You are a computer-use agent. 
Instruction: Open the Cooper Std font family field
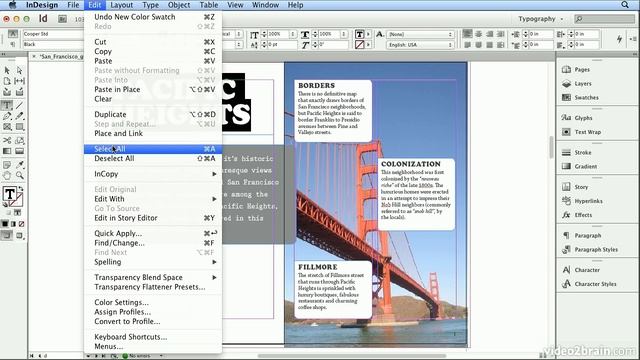pos(53,34)
